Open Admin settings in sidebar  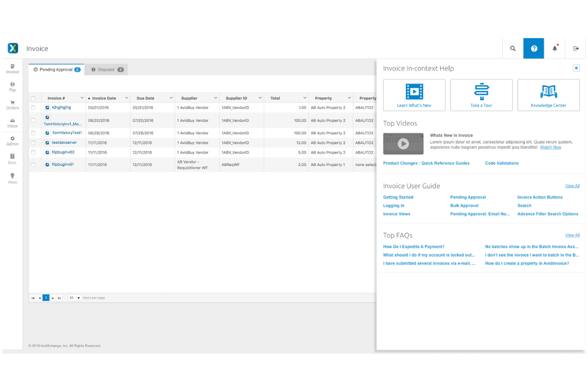pos(12,141)
